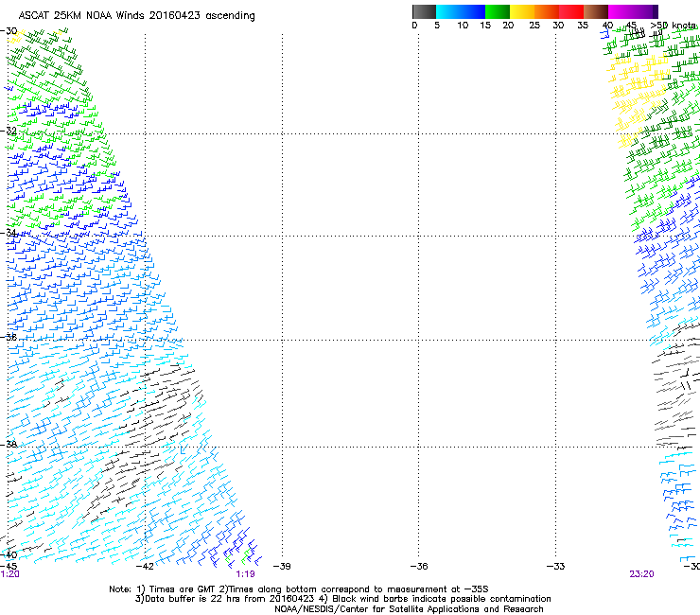The image size is (700, 615).
Task: Click the cyan-to-blue 5-15 knots legend segment
Action: tap(461, 11)
